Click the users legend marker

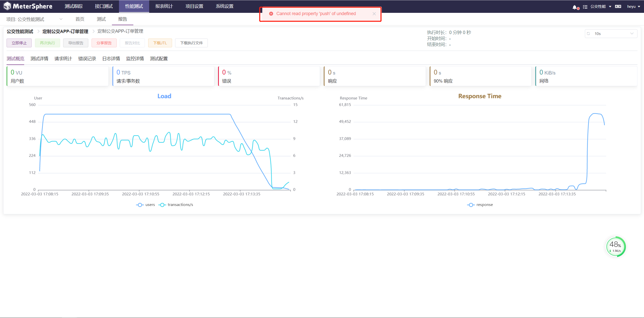pos(140,205)
